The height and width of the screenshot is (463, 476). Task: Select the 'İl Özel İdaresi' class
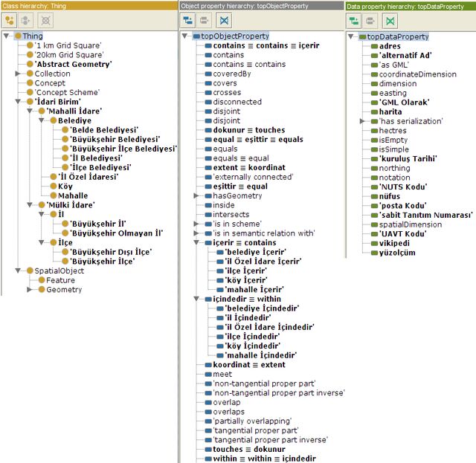[x=84, y=177]
